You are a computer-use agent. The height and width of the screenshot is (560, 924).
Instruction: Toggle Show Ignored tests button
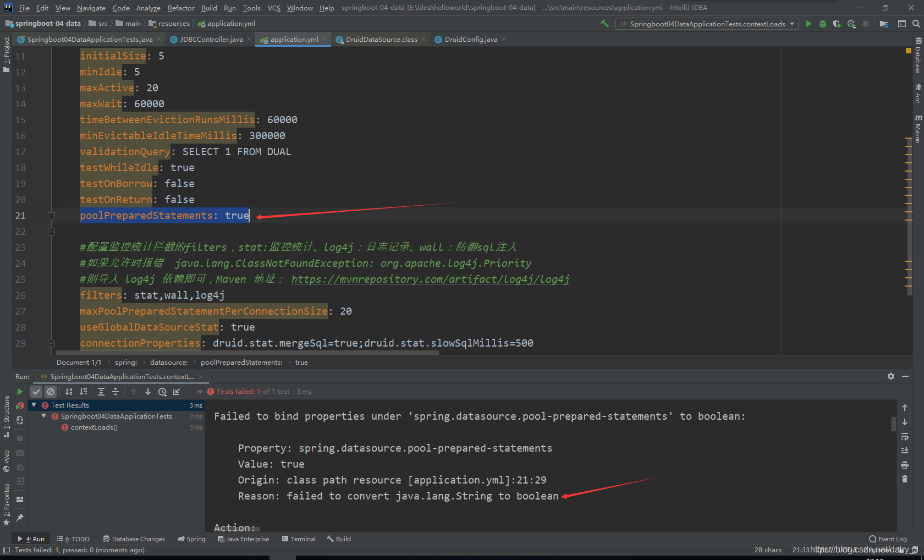51,392
